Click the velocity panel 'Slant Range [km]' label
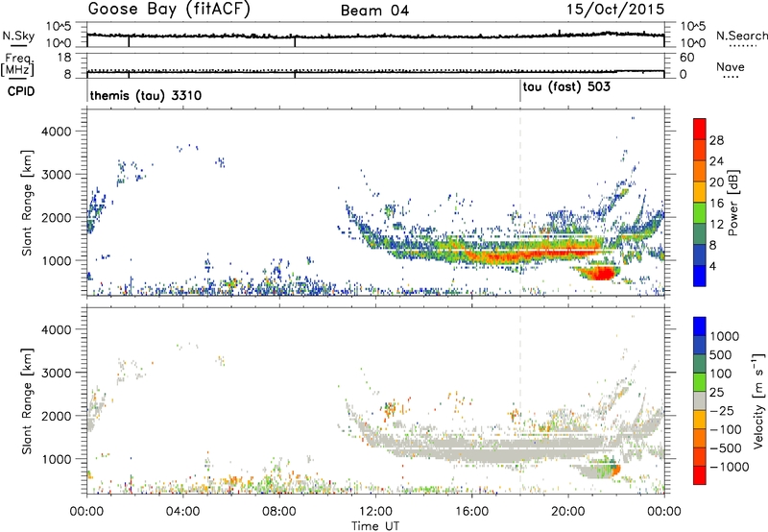 (x=27, y=401)
